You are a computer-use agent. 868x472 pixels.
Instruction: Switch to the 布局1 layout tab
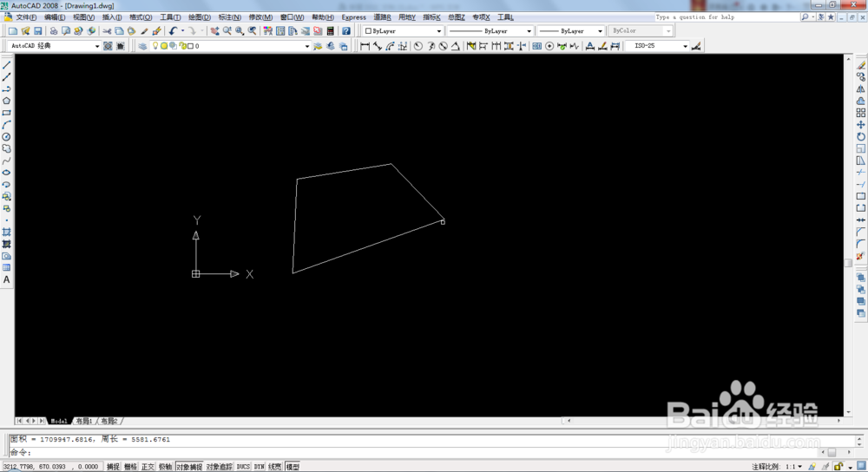84,421
